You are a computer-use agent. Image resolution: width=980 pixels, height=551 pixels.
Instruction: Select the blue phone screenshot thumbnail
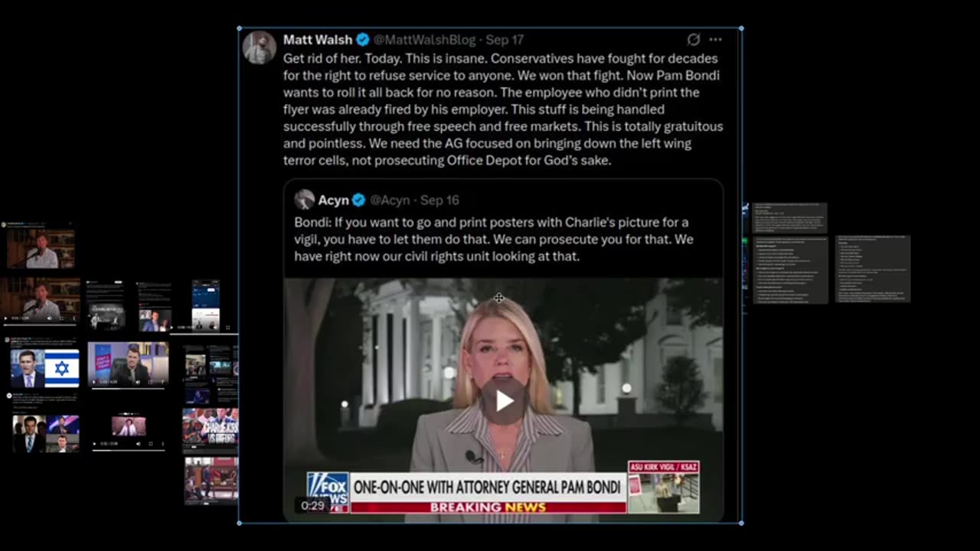pyautogui.click(x=206, y=305)
